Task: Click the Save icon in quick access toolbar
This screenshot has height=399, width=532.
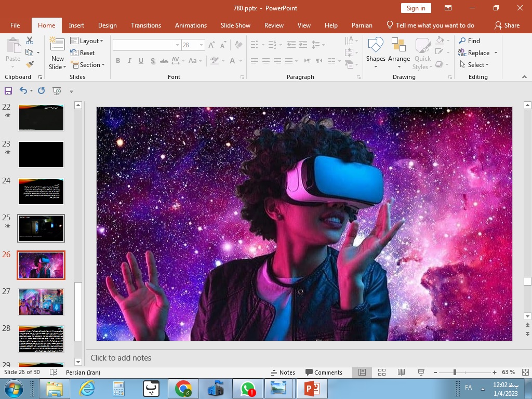Action: 8,91
